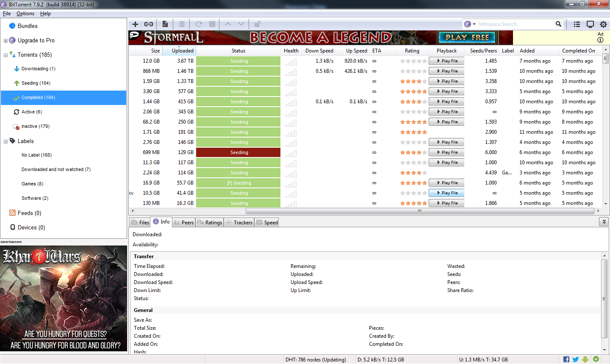Click Play File for the 10.5 GB torrent

pyautogui.click(x=446, y=193)
